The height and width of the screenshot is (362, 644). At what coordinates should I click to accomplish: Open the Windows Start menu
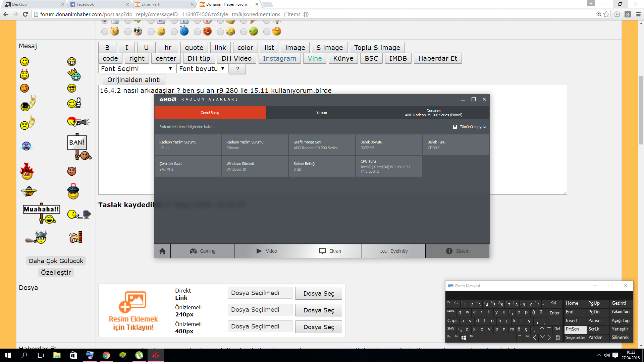pos(8,355)
